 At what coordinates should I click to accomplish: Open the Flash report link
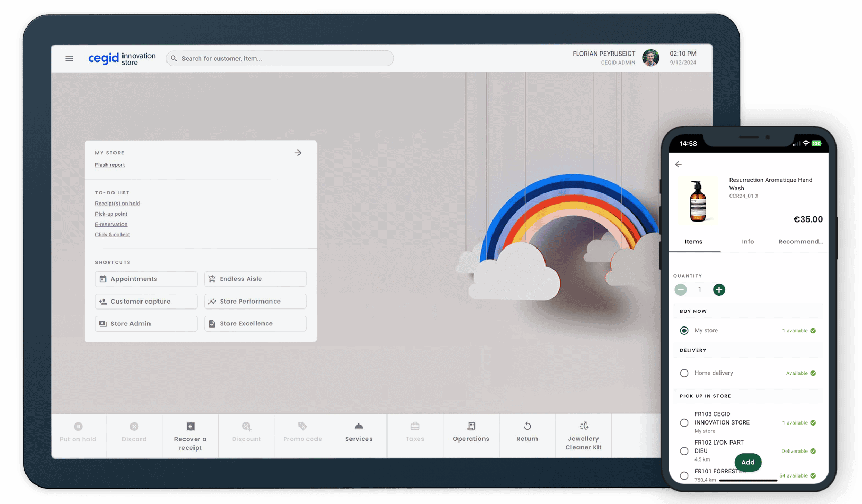click(x=110, y=165)
